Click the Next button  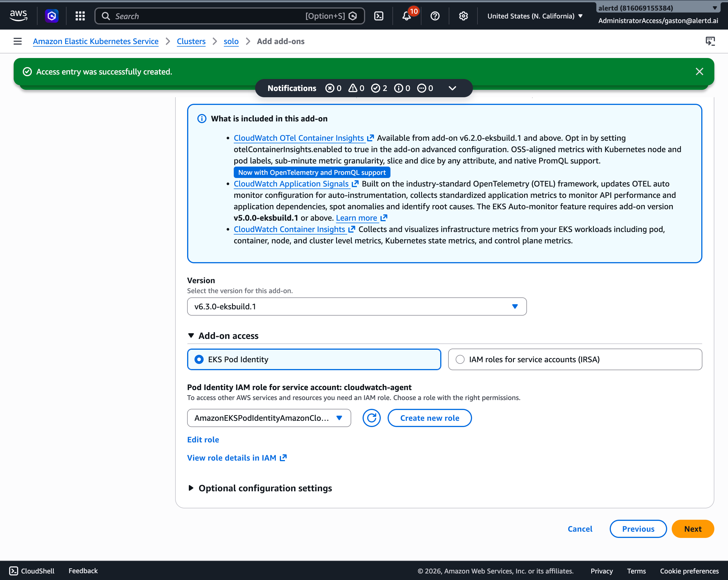(x=692, y=529)
